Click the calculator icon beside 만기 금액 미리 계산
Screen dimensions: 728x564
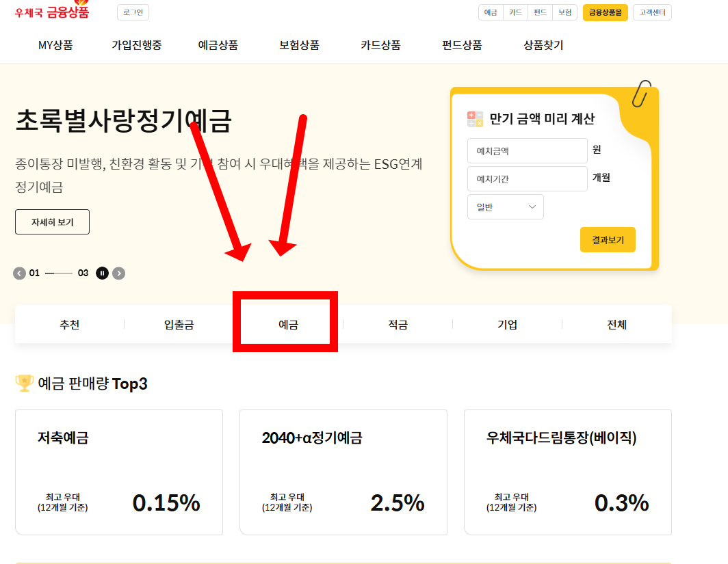475,119
